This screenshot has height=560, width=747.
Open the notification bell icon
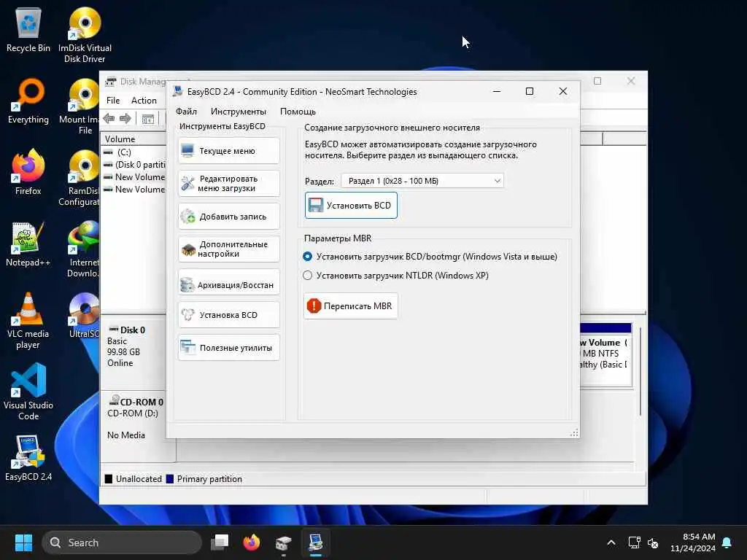tap(727, 542)
